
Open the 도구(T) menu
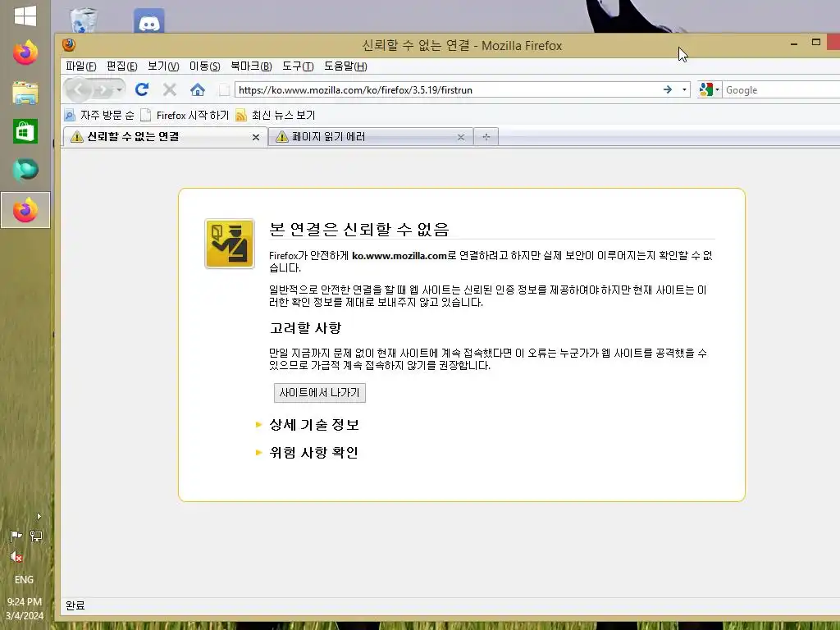click(x=298, y=66)
